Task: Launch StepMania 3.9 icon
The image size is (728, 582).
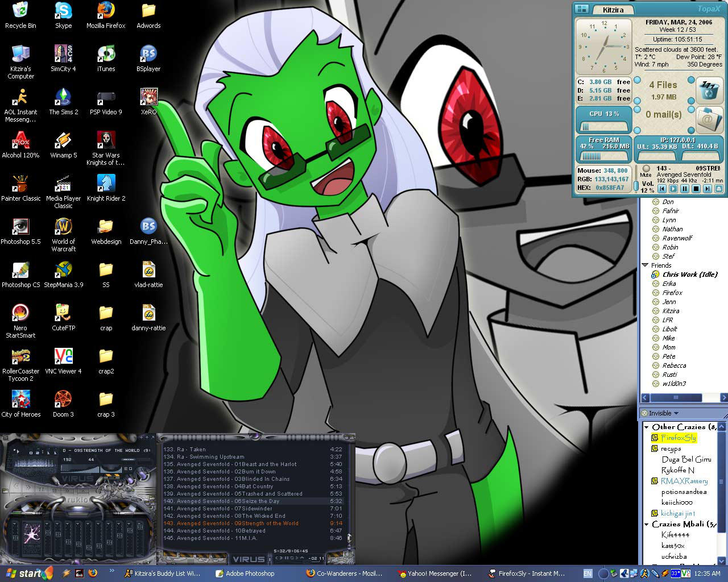Action: pyautogui.click(x=63, y=275)
